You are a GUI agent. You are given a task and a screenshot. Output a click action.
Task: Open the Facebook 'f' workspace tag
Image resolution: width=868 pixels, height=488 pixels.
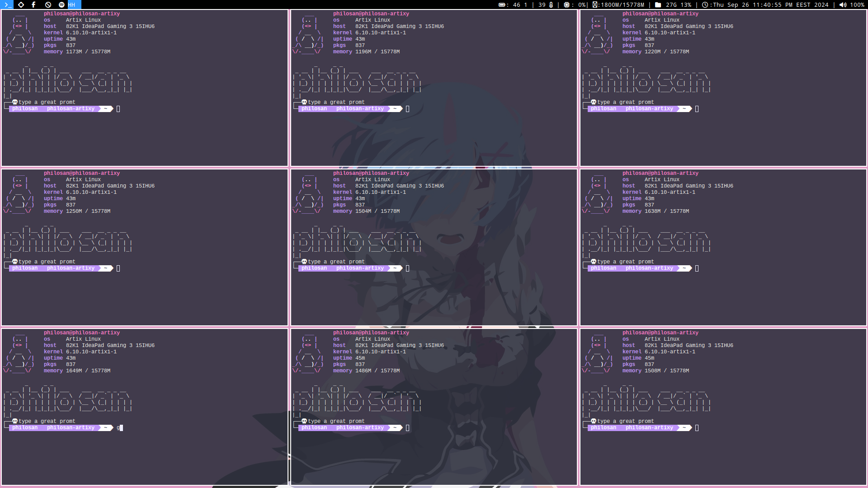pos(34,5)
